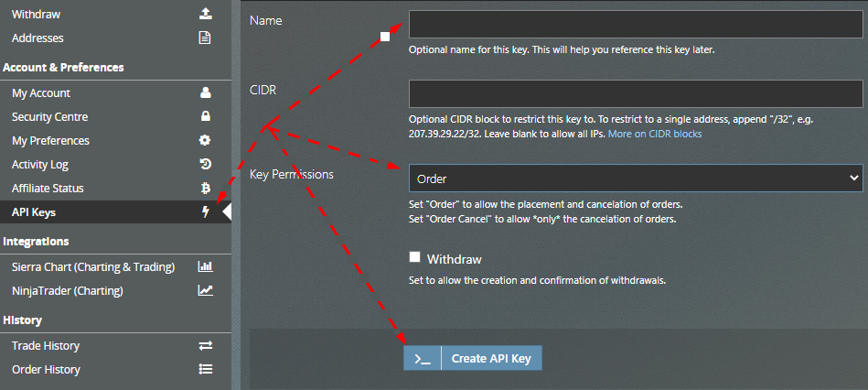Open API Keys in the sidebar
The image size is (868, 390).
tap(34, 212)
